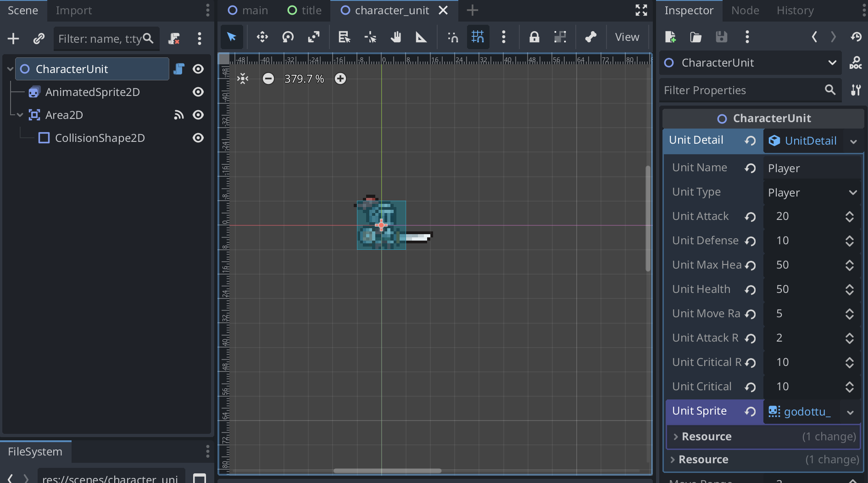The height and width of the screenshot is (483, 868).
Task: Open the main scene tab
Action: pyautogui.click(x=248, y=11)
